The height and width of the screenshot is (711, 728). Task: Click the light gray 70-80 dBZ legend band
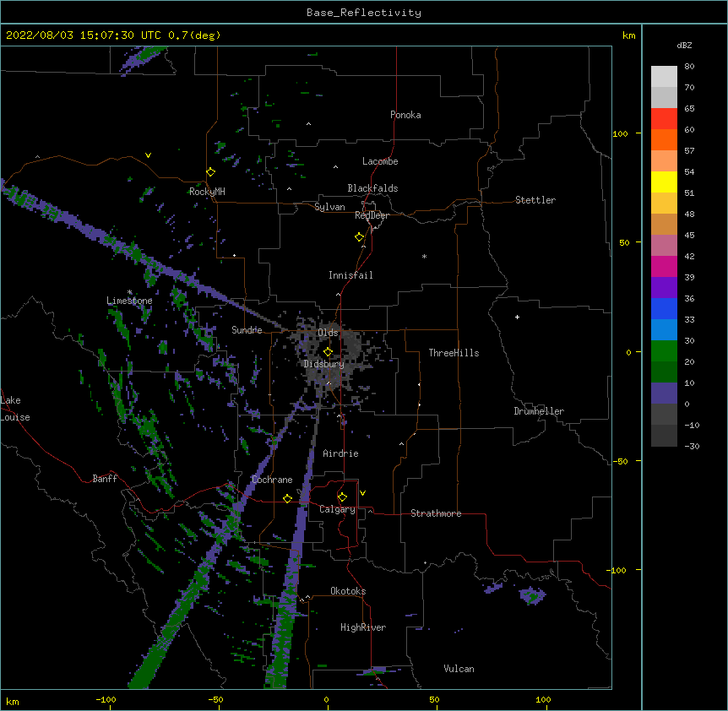(x=664, y=77)
